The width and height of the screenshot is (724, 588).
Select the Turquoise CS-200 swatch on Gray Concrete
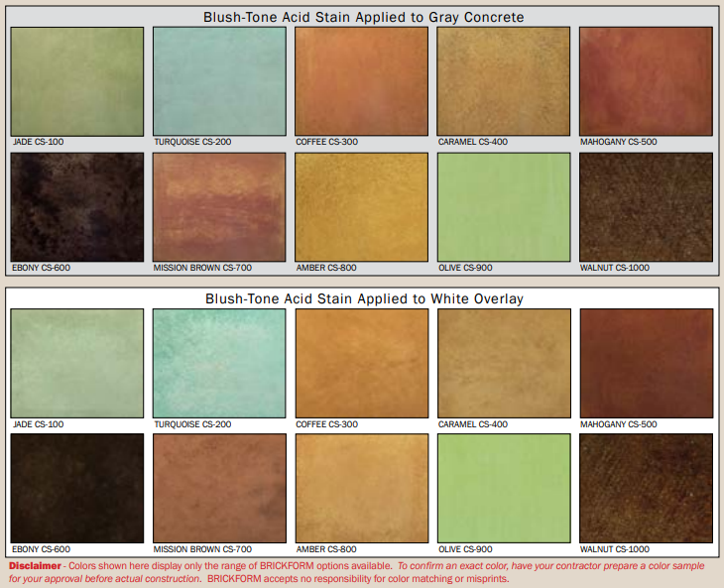click(x=219, y=81)
